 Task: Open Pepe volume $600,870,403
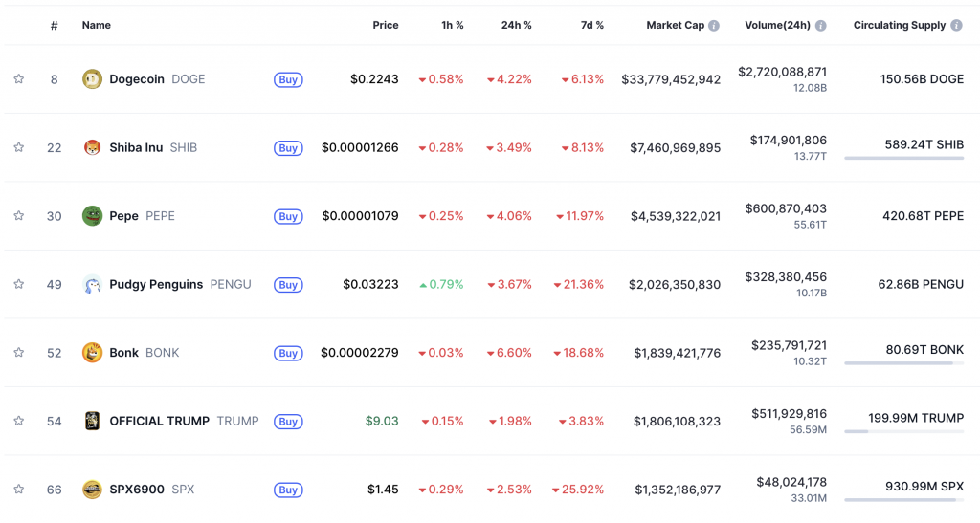tap(786, 208)
